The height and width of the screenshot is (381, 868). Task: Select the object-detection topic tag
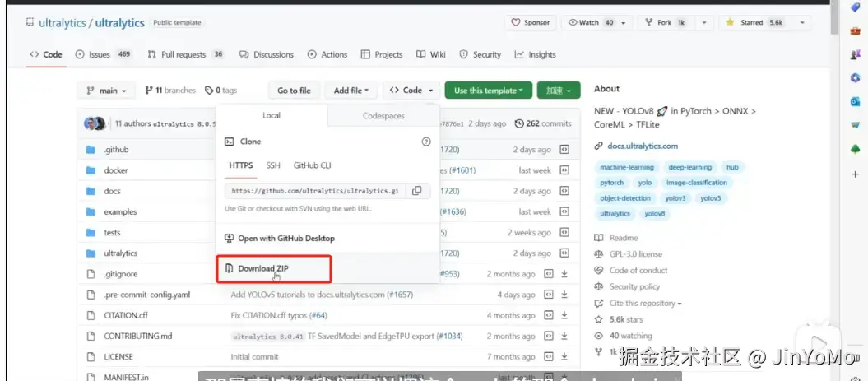[x=625, y=198]
